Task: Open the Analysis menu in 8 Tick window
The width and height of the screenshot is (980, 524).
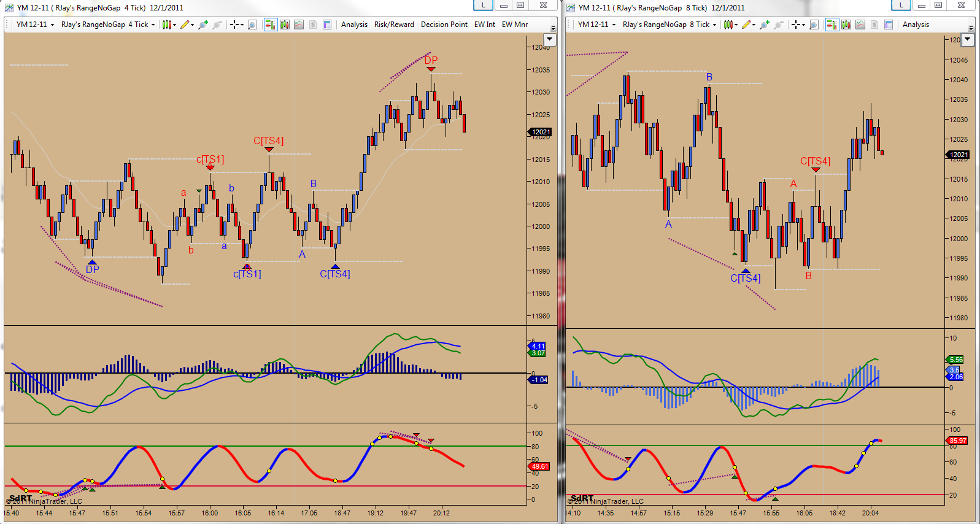Action: pyautogui.click(x=916, y=25)
